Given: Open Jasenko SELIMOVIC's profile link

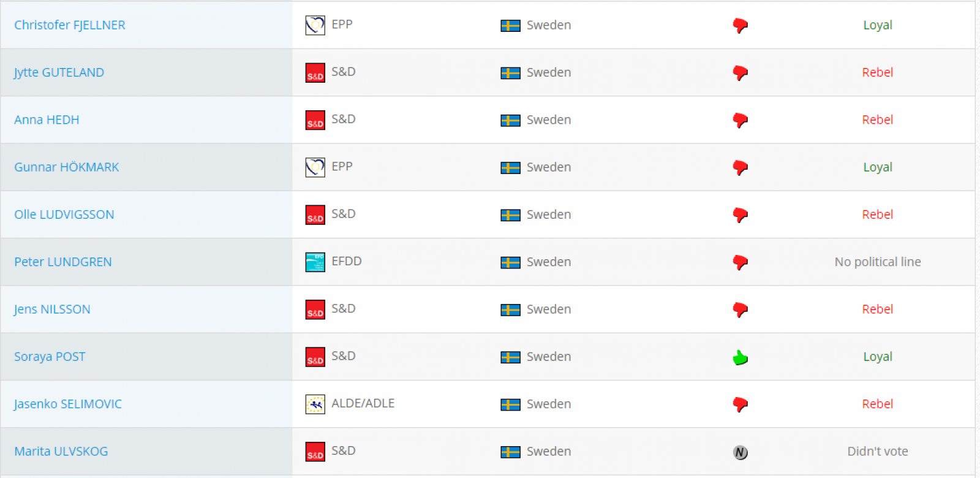Looking at the screenshot, I should pyautogui.click(x=68, y=404).
